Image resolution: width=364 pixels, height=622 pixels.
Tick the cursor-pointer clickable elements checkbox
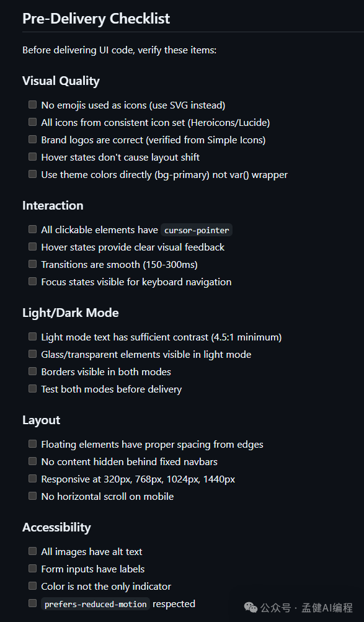pos(32,229)
